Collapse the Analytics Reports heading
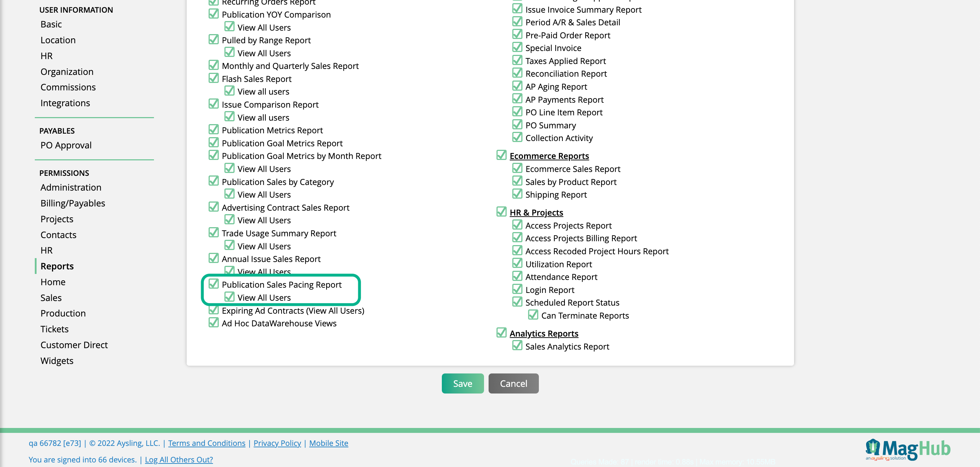The height and width of the screenshot is (467, 980). click(544, 333)
